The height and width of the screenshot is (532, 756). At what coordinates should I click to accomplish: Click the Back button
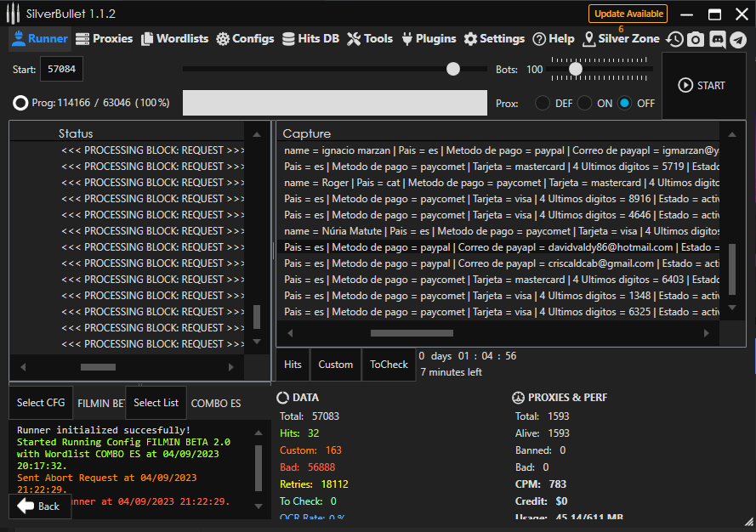(40, 506)
